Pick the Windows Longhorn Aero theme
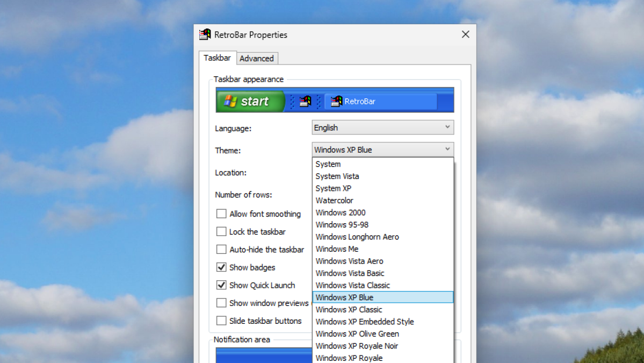Screen dimensions: 644x363 click(x=383, y=237)
